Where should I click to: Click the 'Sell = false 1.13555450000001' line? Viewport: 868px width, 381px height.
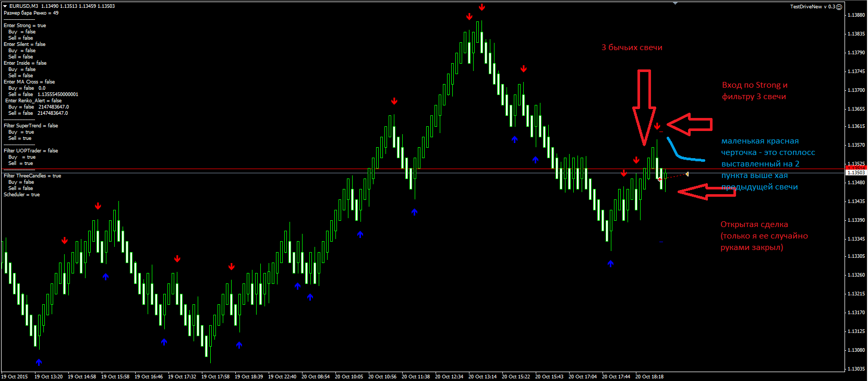(x=43, y=94)
